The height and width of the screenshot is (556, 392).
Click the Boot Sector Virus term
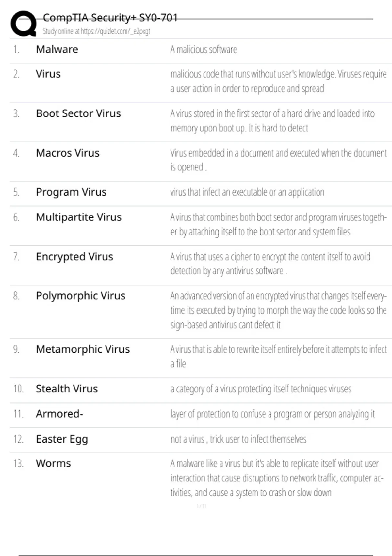coord(78,113)
